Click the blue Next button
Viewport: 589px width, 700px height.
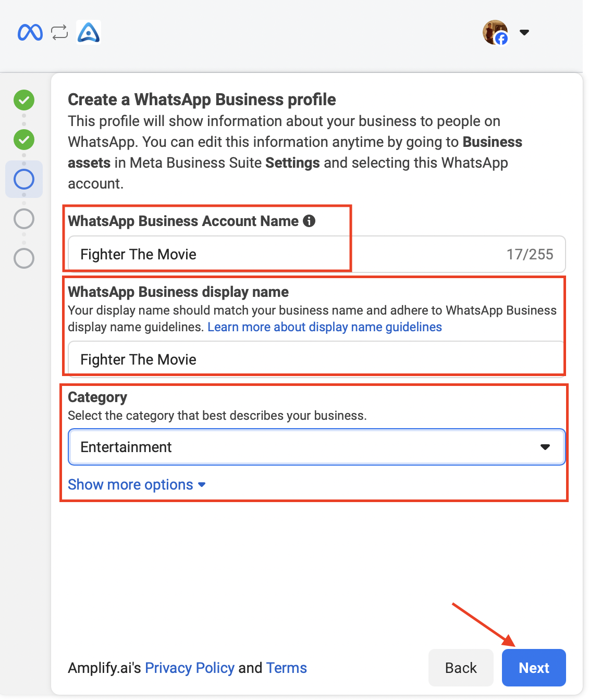(x=534, y=668)
